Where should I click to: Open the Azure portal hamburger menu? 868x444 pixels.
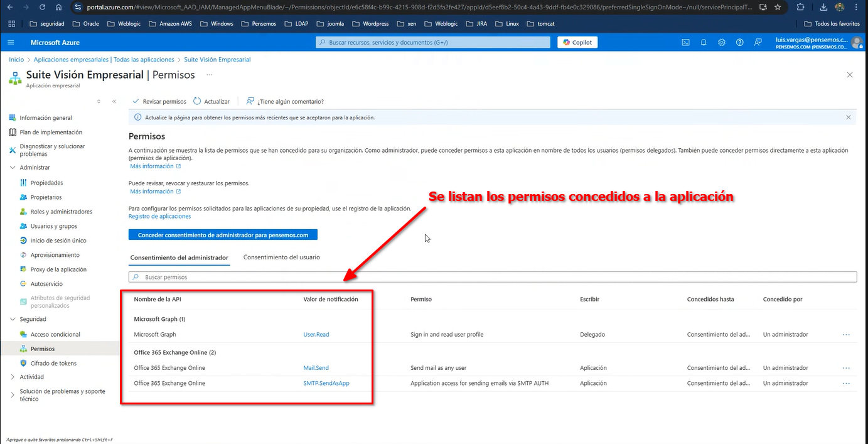(11, 42)
